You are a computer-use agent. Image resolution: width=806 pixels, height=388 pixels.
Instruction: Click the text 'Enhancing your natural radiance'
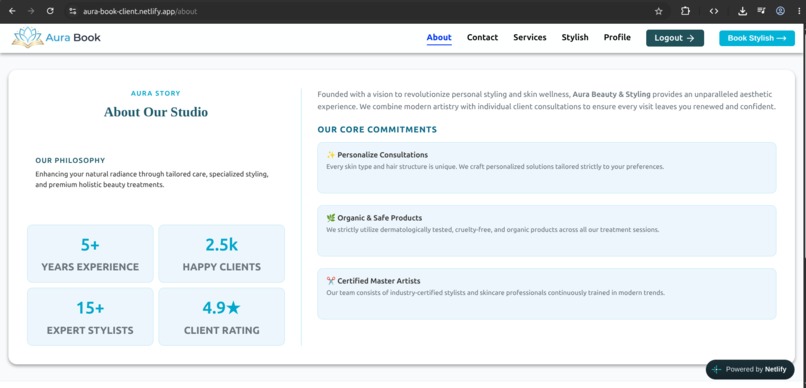point(85,174)
